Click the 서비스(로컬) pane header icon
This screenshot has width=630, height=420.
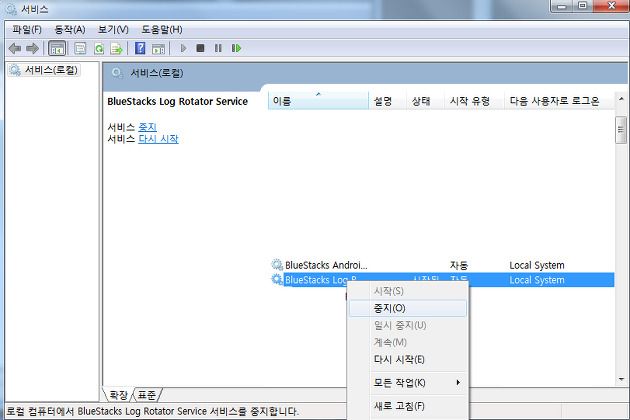coord(117,73)
